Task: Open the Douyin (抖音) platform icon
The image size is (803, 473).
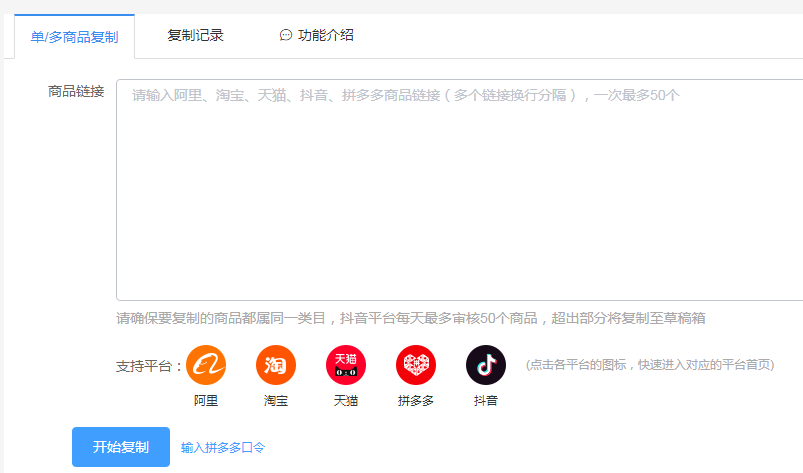Action: click(485, 365)
